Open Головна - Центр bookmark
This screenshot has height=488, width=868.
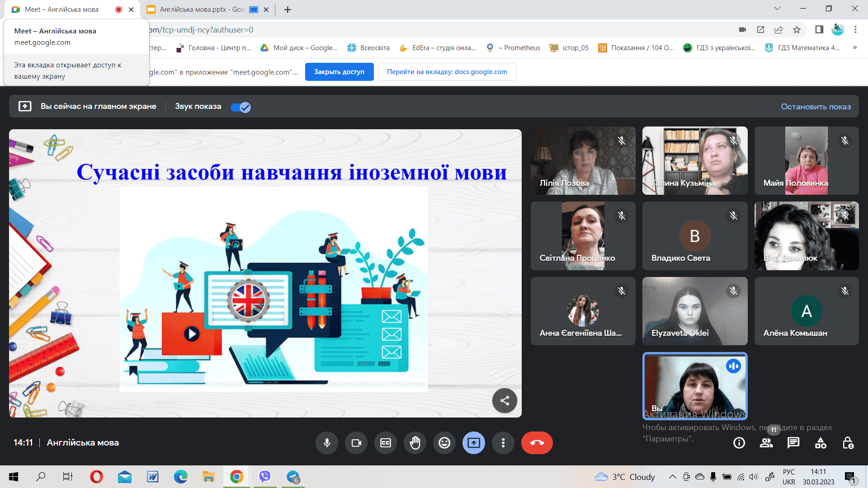pos(213,48)
